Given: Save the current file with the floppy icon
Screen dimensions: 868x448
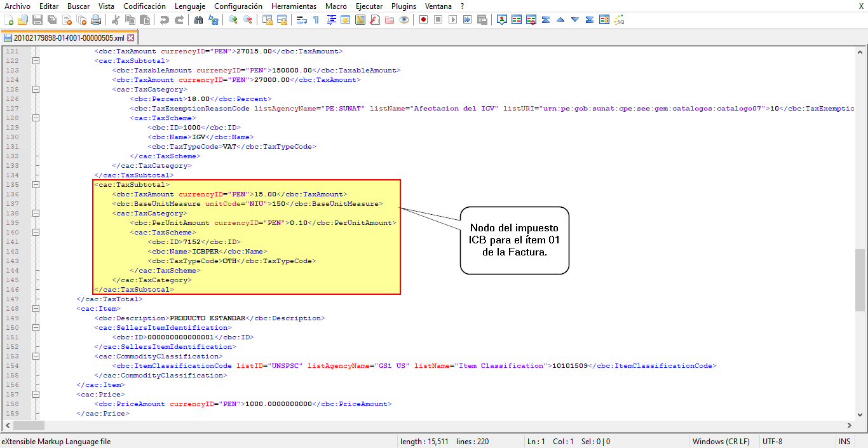Looking at the screenshot, I should pyautogui.click(x=37, y=20).
